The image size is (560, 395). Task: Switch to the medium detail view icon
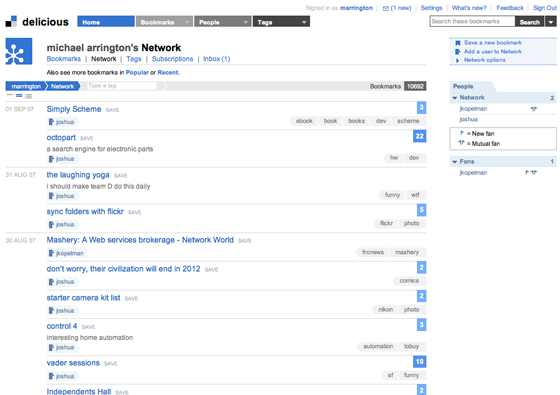click(x=19, y=96)
